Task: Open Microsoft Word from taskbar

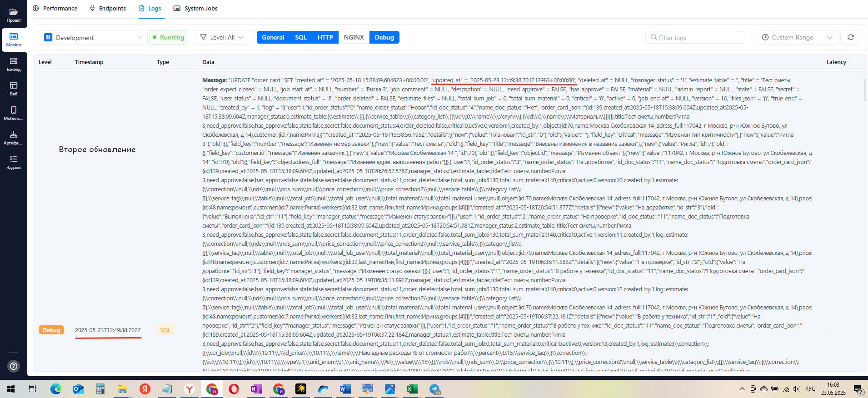Action: coord(345,389)
